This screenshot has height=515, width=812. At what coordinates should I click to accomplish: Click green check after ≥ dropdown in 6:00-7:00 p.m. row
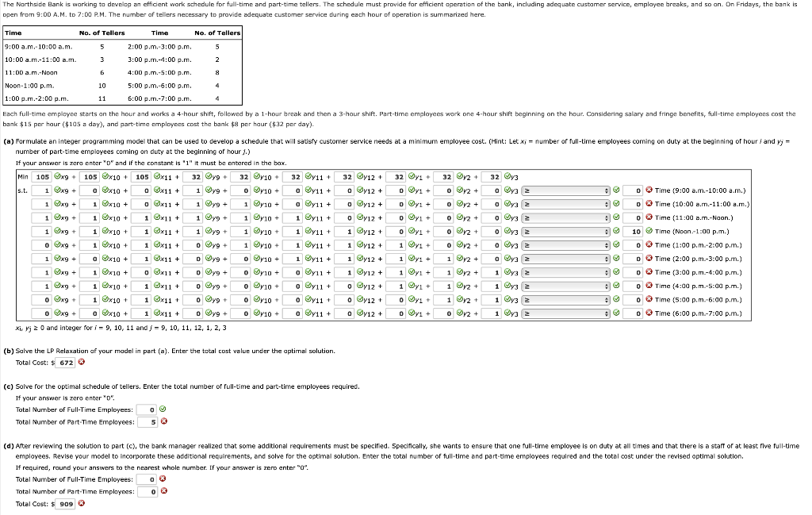(616, 313)
